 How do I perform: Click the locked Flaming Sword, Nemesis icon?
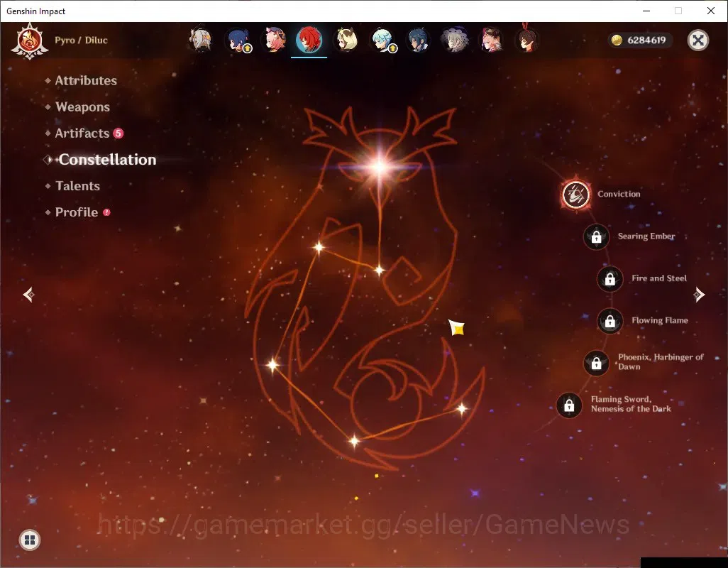tap(569, 405)
